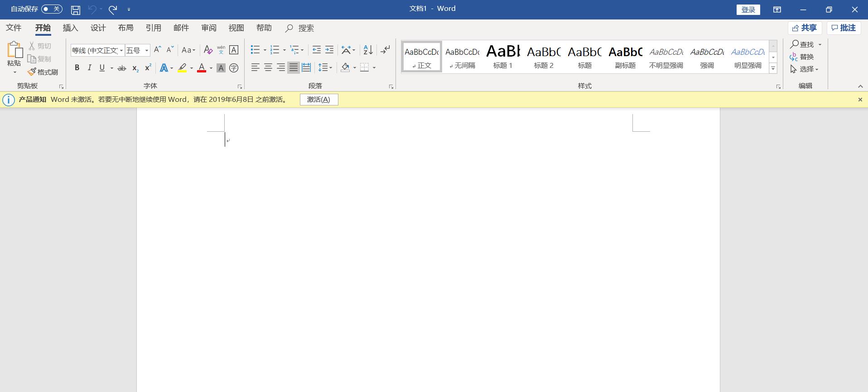Align text right
868x392 pixels.
point(281,67)
